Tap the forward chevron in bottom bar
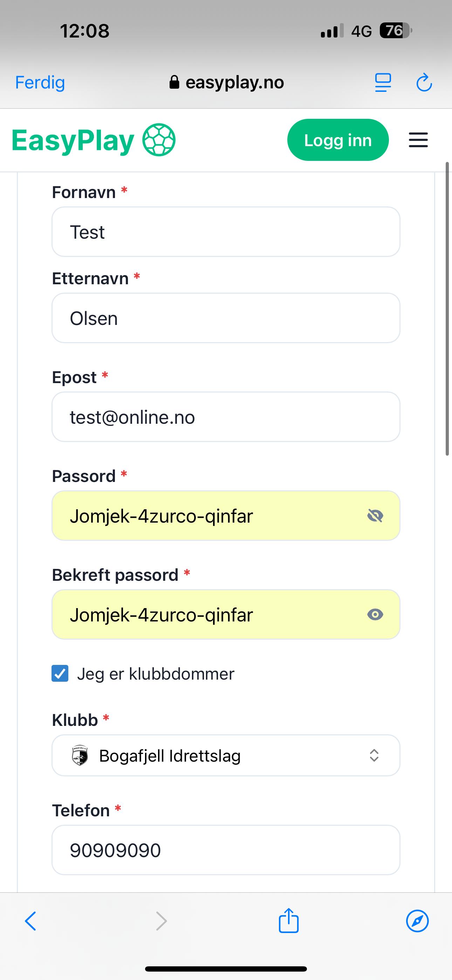This screenshot has height=980, width=452. [162, 921]
